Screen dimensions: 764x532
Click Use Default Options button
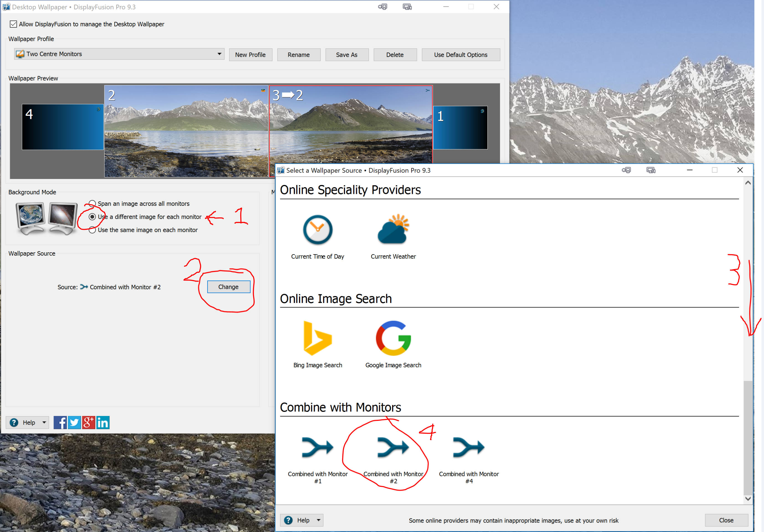[x=460, y=55]
